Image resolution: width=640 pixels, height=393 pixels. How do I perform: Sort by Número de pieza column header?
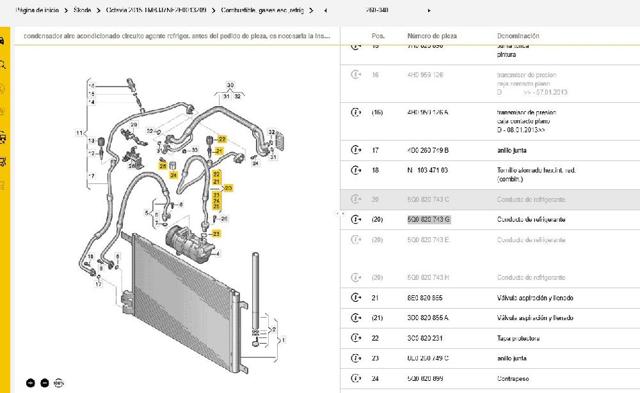pos(432,36)
